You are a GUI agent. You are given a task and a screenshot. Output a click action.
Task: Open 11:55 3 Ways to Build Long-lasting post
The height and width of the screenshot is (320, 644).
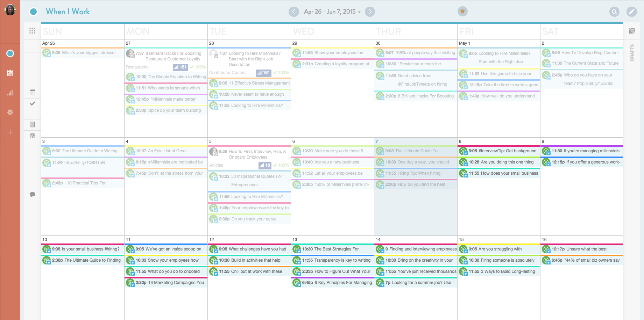point(499,271)
